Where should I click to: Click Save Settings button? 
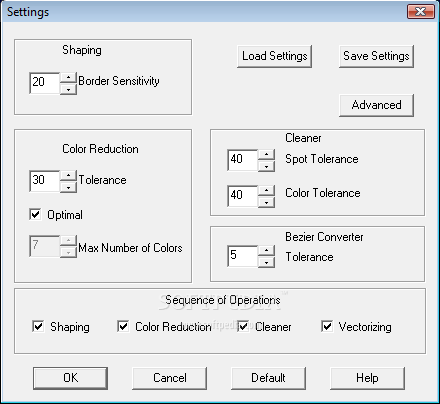(x=376, y=56)
